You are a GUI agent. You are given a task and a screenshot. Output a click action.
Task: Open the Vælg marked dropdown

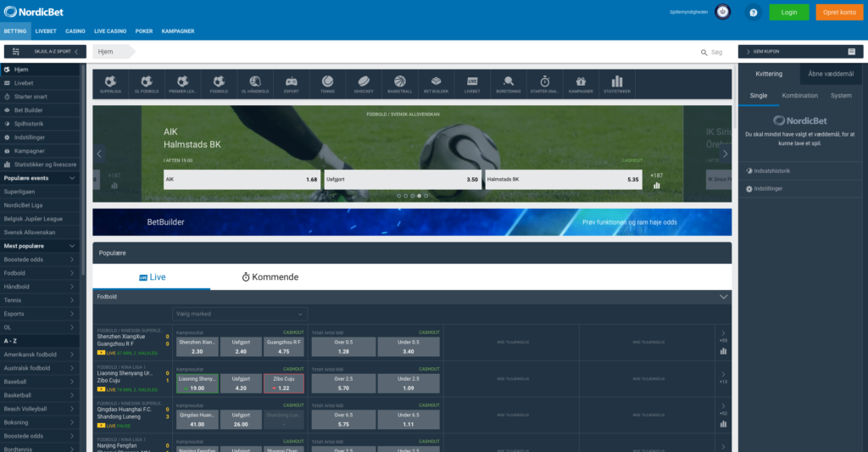(240, 314)
